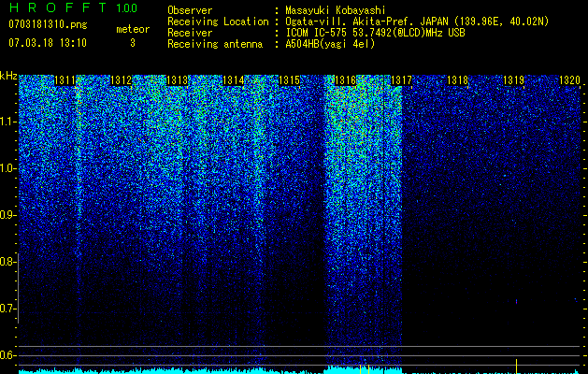Screen dimensions: 588x374
Task: Click the kHz axis unit label
Action: [x=8, y=76]
